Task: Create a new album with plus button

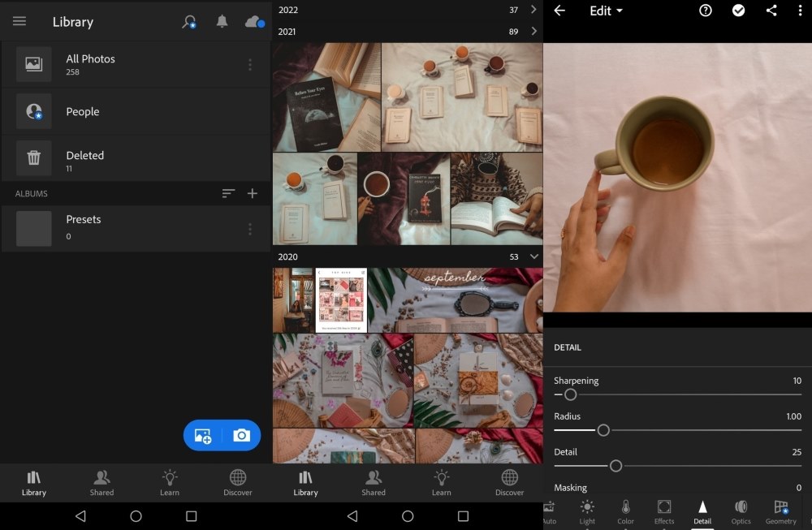Action: point(253,193)
